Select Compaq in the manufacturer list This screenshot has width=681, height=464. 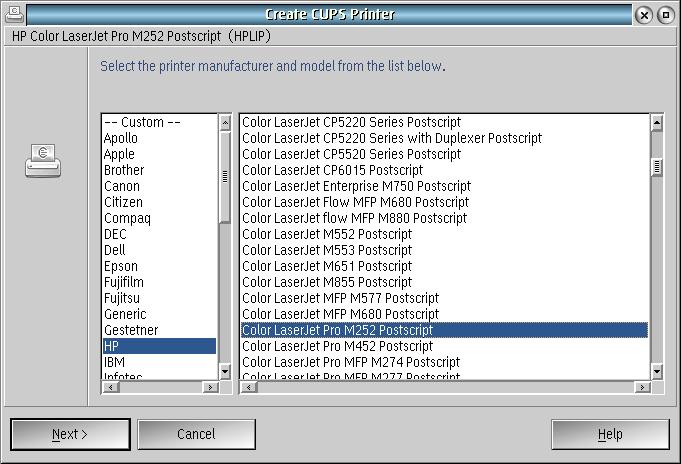[159, 218]
